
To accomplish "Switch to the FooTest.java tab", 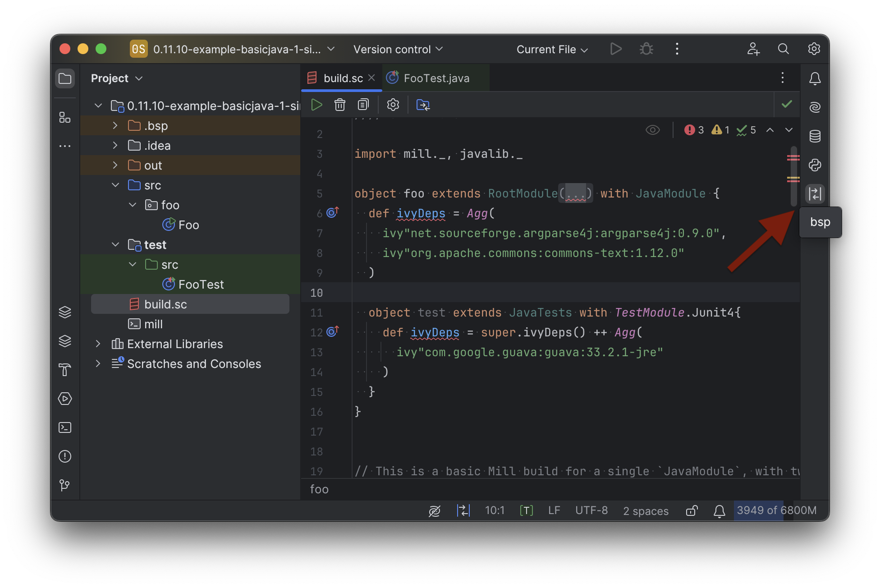I will (x=435, y=78).
